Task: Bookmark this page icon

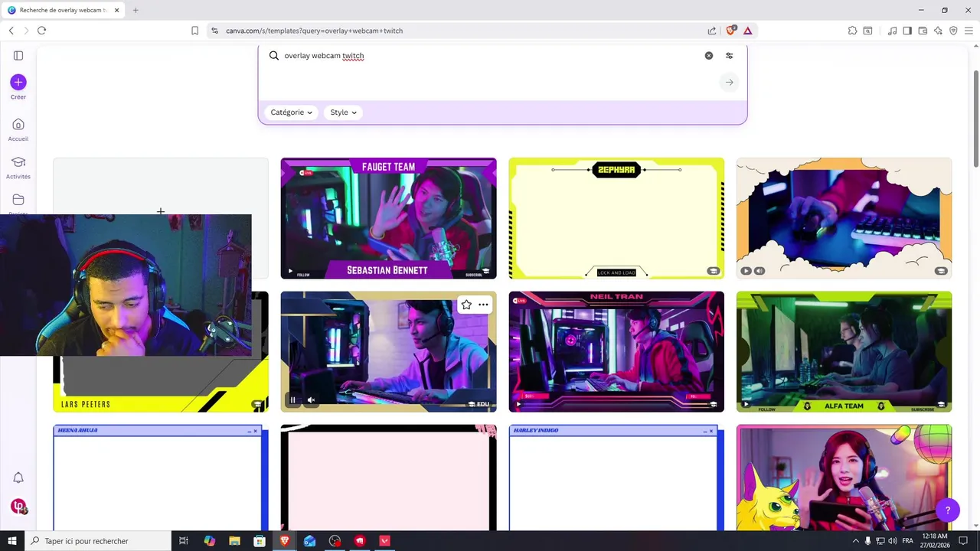Action: click(194, 31)
